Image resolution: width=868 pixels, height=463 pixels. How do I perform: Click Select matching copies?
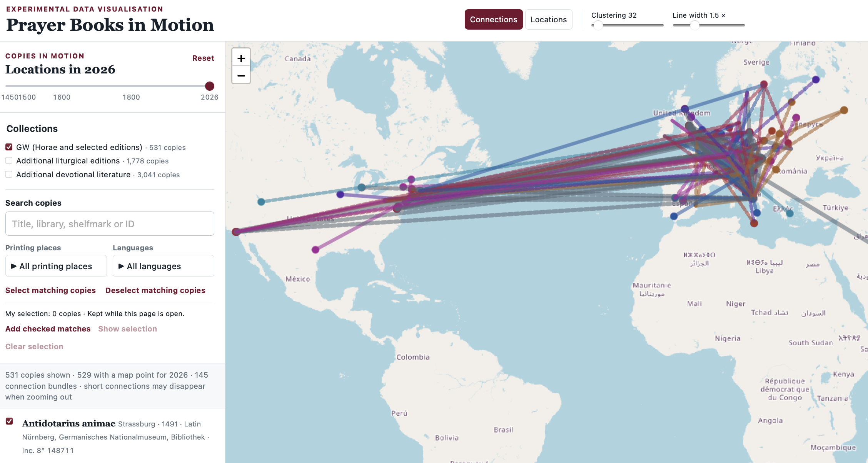click(x=50, y=290)
